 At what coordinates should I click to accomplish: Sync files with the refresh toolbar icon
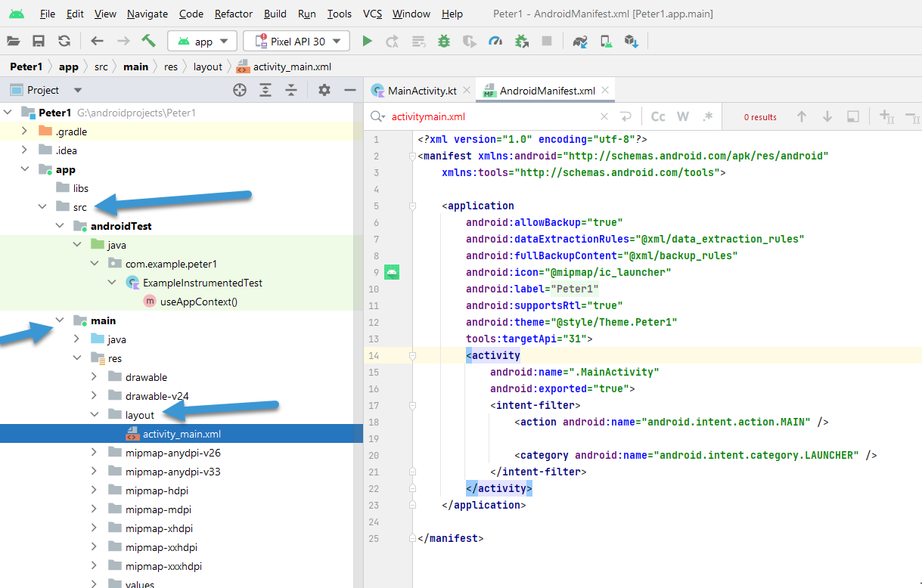coord(64,42)
